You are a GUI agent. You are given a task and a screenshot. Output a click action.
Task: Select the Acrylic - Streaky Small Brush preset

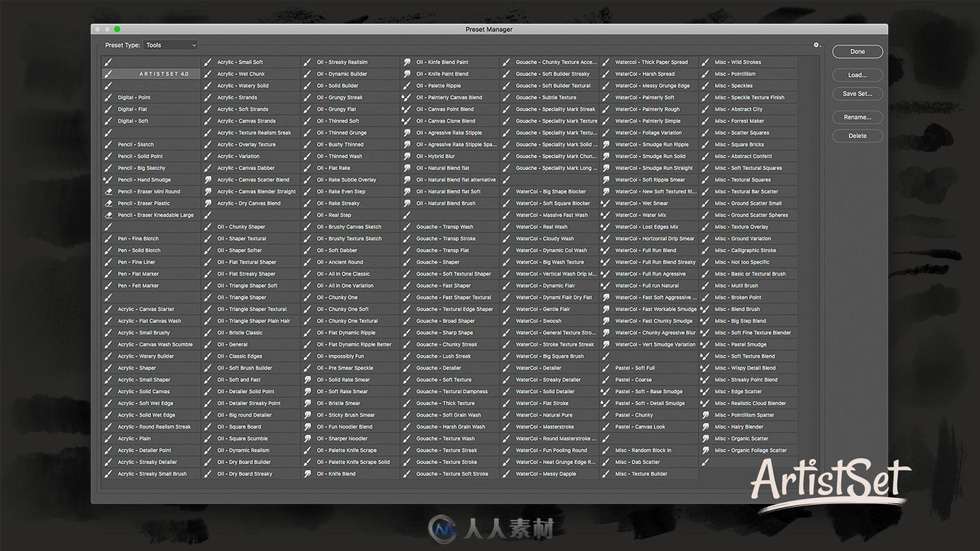pos(151,473)
